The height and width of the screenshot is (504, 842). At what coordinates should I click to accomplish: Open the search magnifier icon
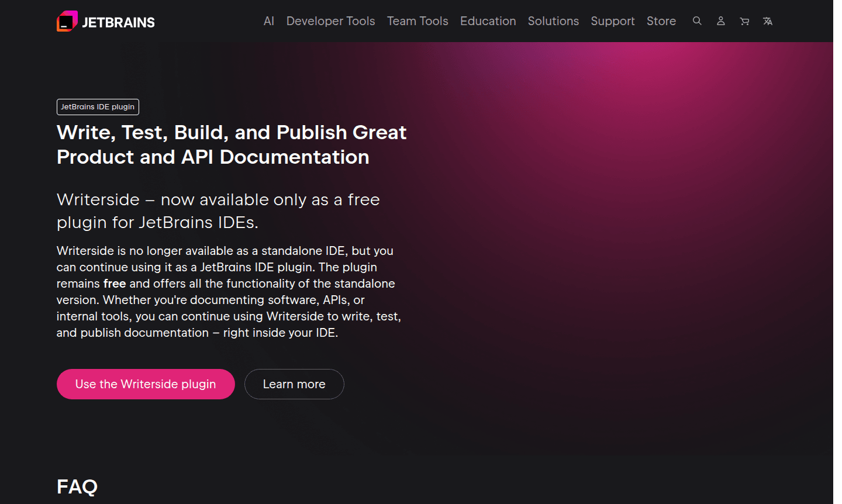coord(697,21)
